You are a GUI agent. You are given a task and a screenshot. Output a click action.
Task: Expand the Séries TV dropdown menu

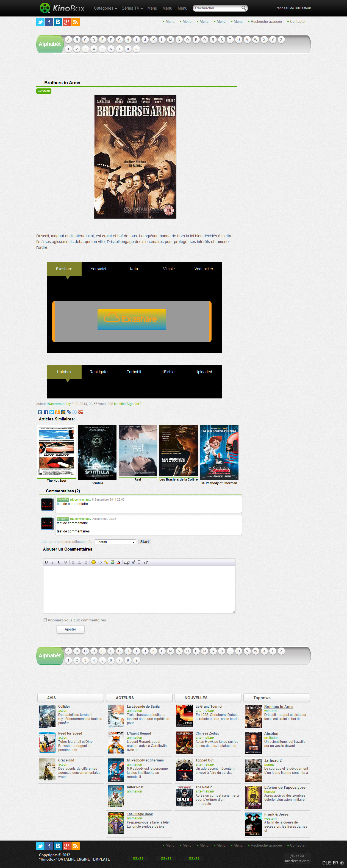click(132, 8)
